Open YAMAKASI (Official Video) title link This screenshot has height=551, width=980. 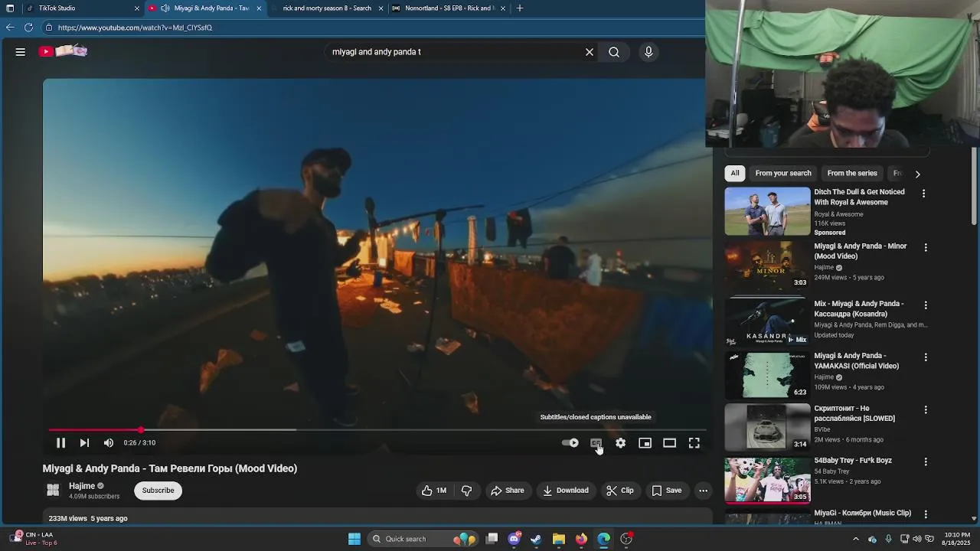856,360
